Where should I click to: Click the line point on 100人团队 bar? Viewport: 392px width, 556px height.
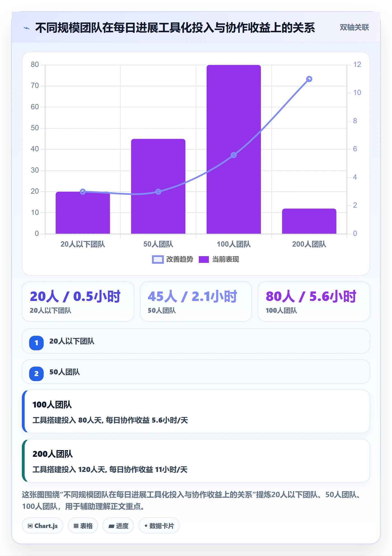tap(234, 155)
